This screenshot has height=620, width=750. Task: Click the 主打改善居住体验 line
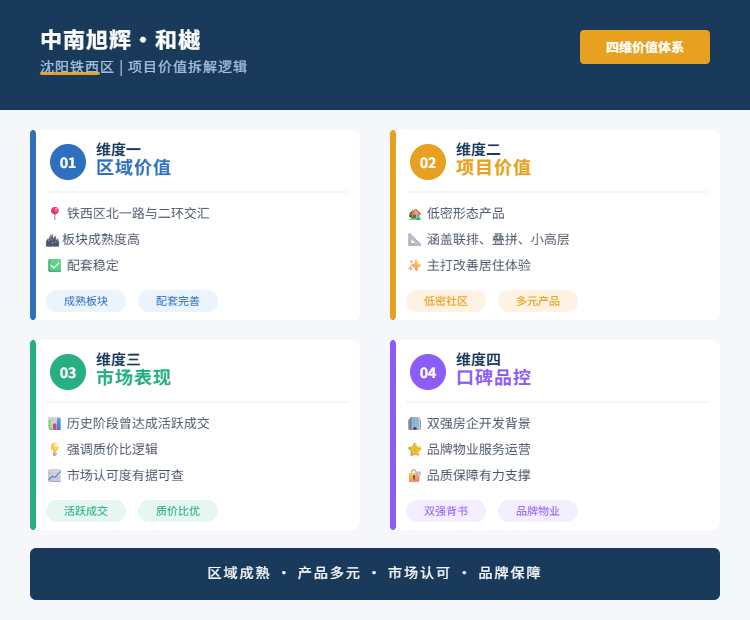pos(479,266)
